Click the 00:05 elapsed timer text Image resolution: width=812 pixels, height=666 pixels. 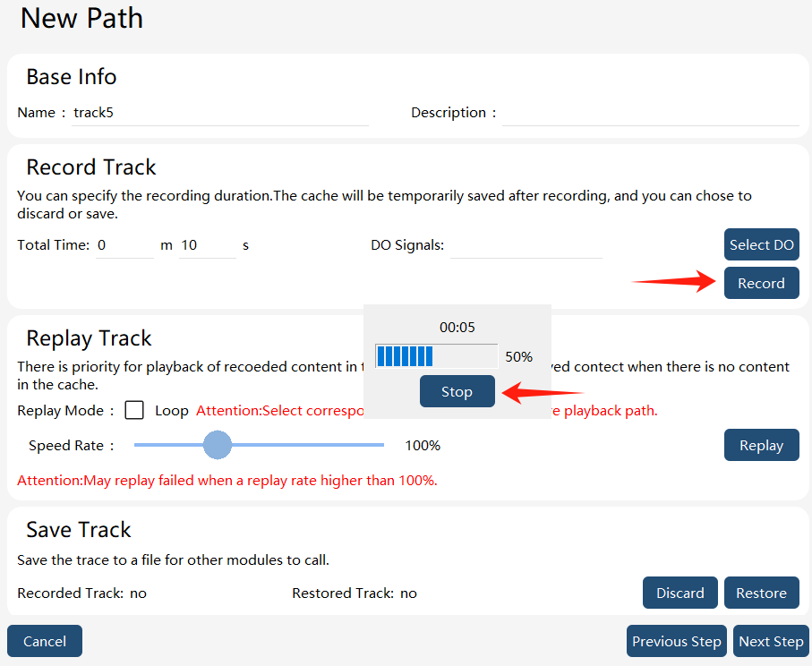tap(457, 328)
